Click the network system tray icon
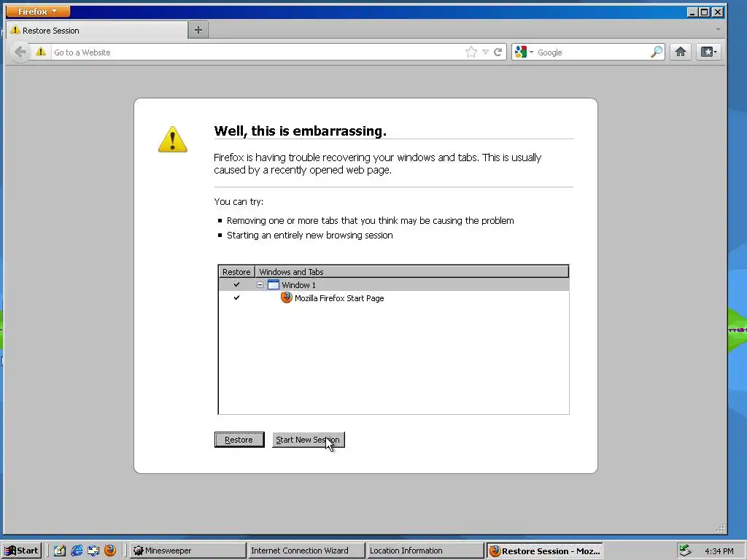 pyautogui.click(x=685, y=551)
